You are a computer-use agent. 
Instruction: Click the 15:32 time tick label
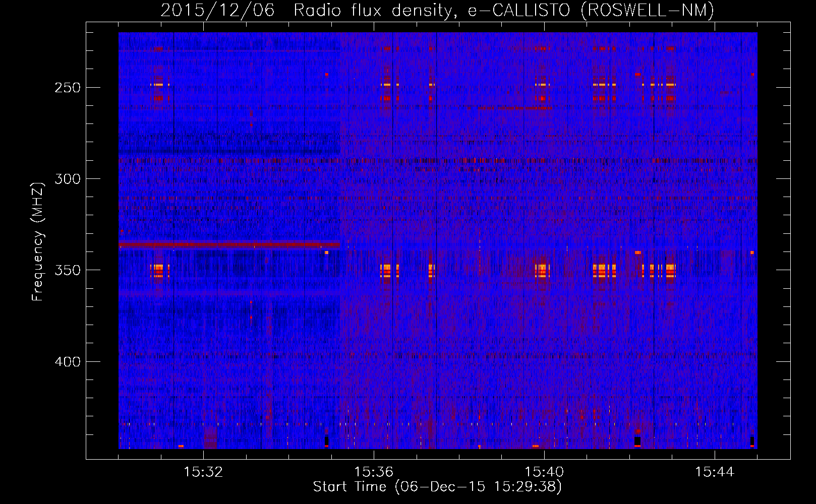[x=203, y=472]
